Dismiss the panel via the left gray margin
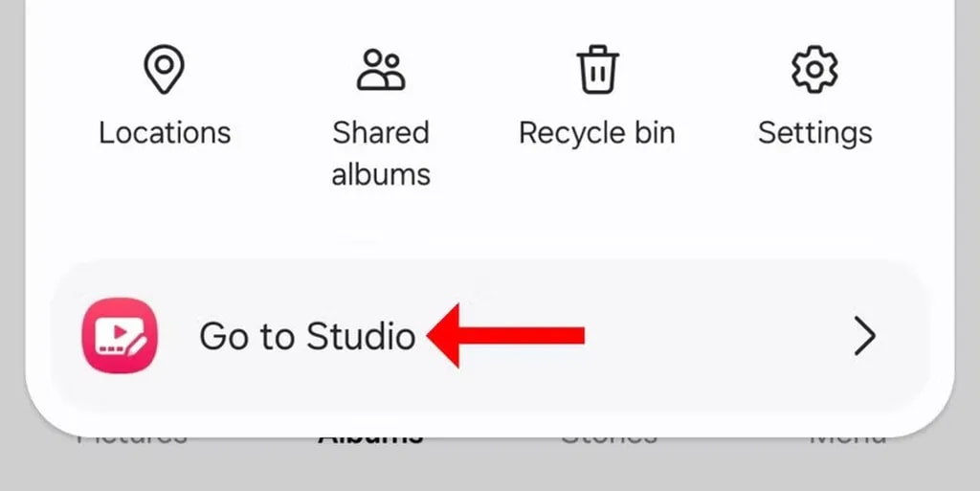Screen dimensions: 980x491 click(x=11, y=218)
